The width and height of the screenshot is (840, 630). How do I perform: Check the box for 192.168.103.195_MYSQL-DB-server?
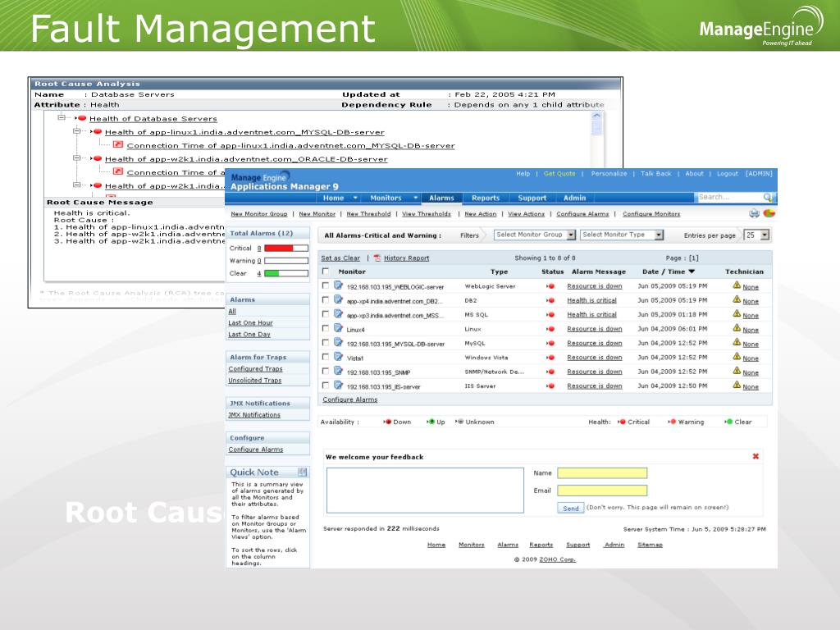325,342
